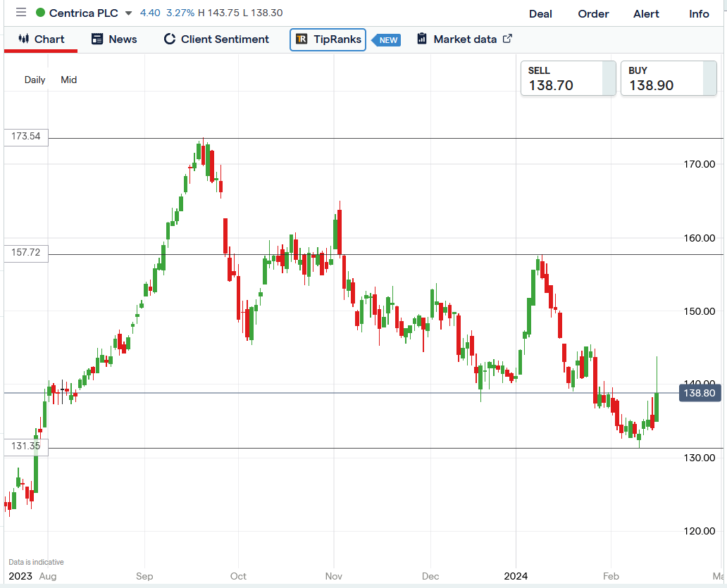Click the SELL 138.70 price button
Viewport: 727px width, 588px height.
(x=568, y=78)
